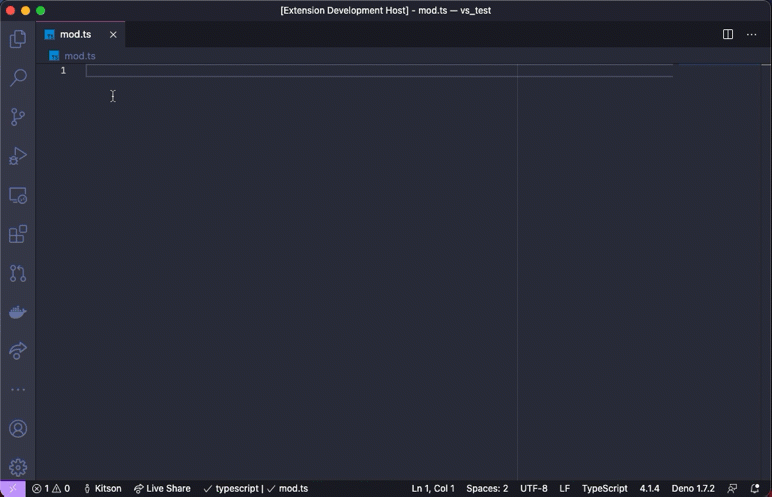Click the Deno 1.7.2 status item
Screen dimensions: 772x497
pos(693,489)
